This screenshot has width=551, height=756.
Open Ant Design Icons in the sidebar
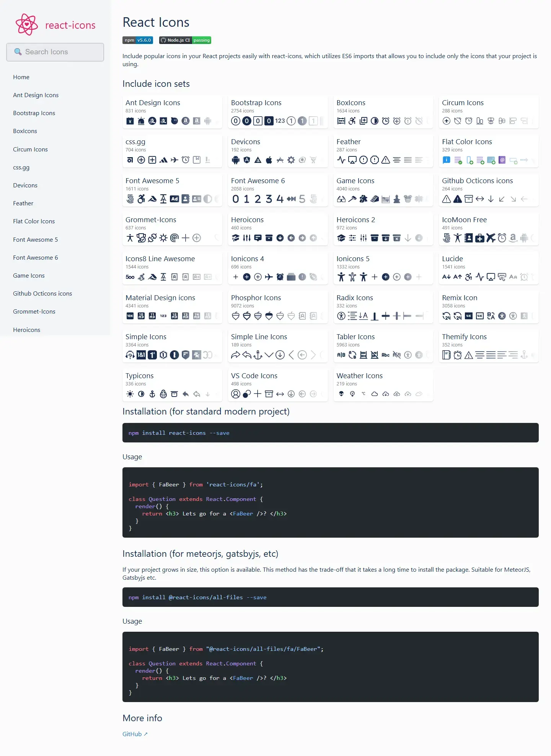click(36, 95)
